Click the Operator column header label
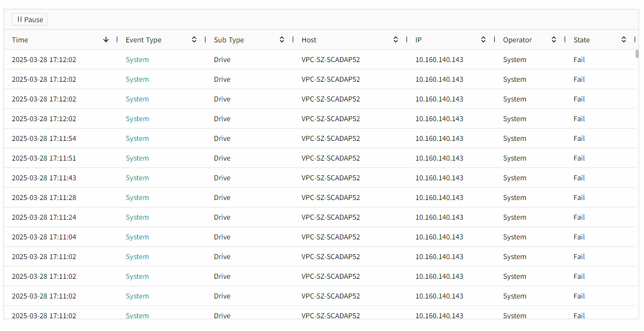Screen dimensions: 644x331 tap(517, 40)
